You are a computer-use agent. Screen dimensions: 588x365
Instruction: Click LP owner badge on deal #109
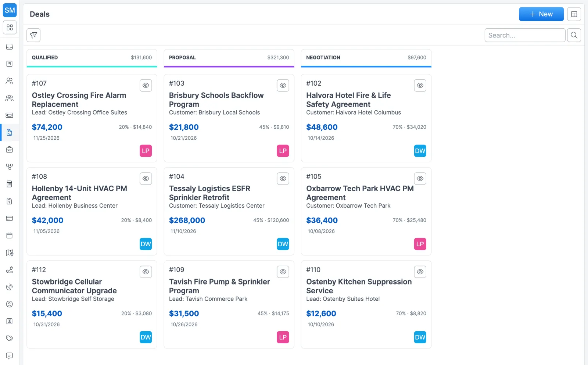(283, 337)
